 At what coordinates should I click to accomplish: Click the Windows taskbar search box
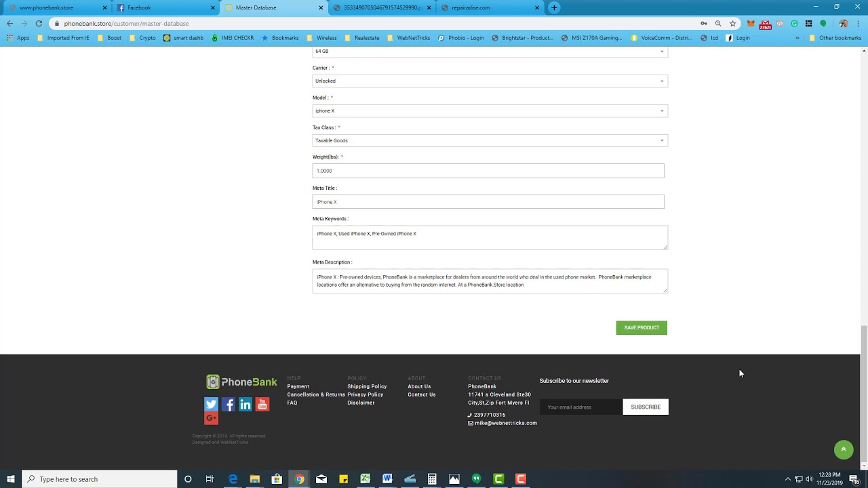pos(100,479)
